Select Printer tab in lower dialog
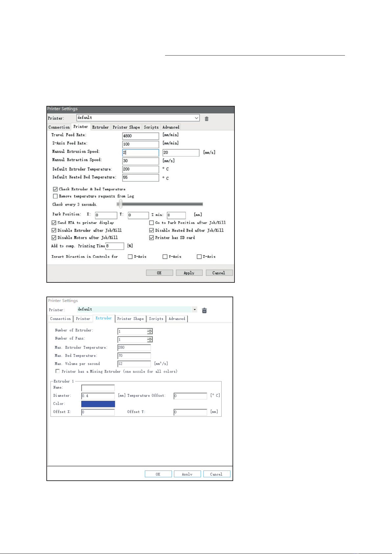 click(83, 319)
